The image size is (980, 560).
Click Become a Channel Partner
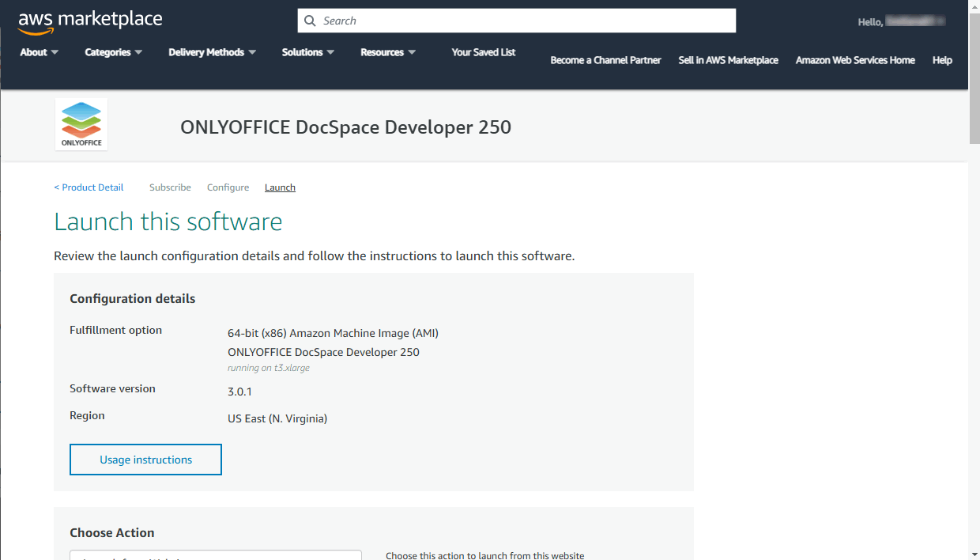click(605, 60)
